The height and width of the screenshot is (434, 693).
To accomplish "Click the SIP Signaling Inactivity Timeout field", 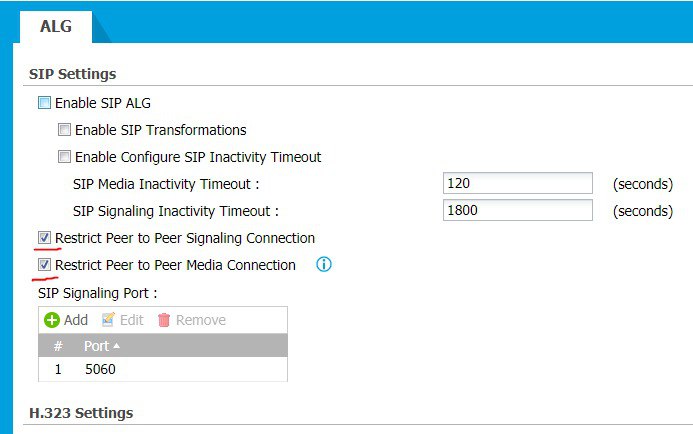I will click(x=517, y=211).
